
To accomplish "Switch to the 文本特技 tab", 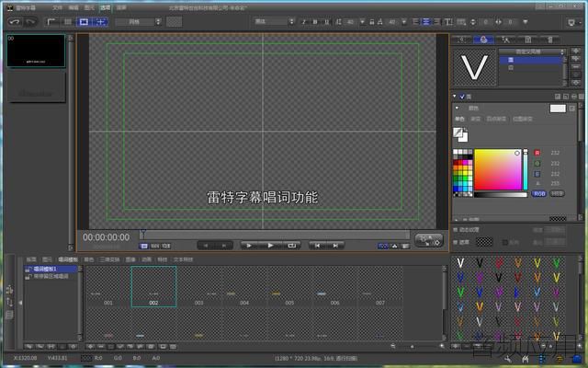I will pos(183,259).
